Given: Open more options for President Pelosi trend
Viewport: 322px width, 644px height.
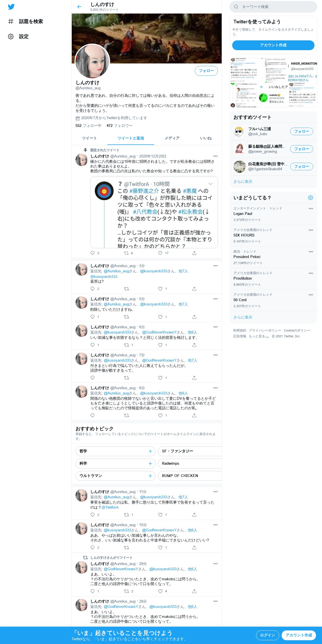Looking at the screenshot, I should tap(311, 252).
